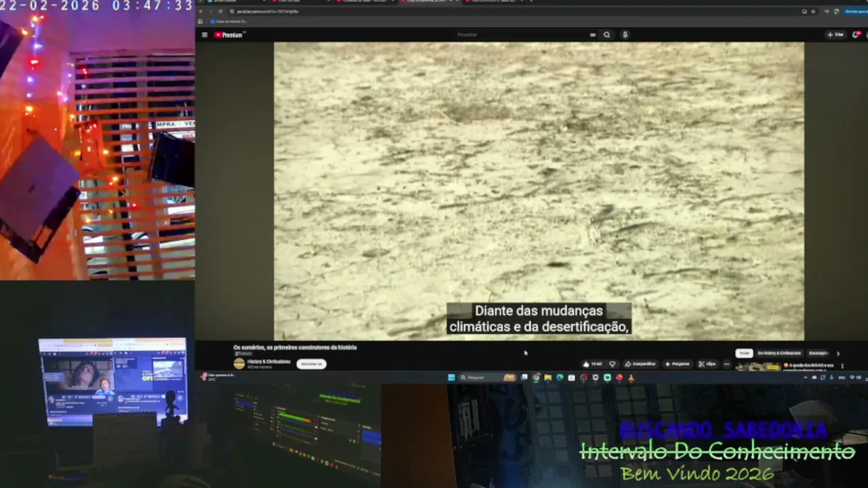Click the Windows taskbar search box
This screenshot has height=488, width=868.
[x=487, y=378]
